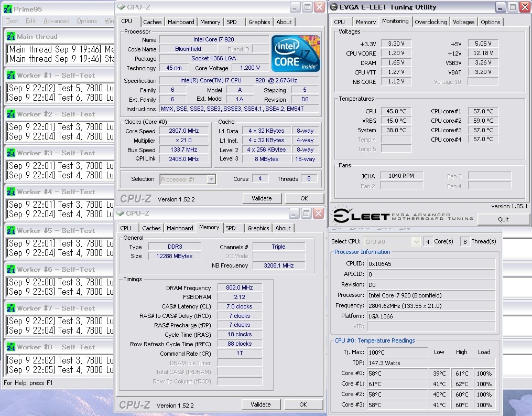The image size is (532, 416).
Task: Switch to Caches tab in the CPU-Z CPU-tab window
Action: 153,22
